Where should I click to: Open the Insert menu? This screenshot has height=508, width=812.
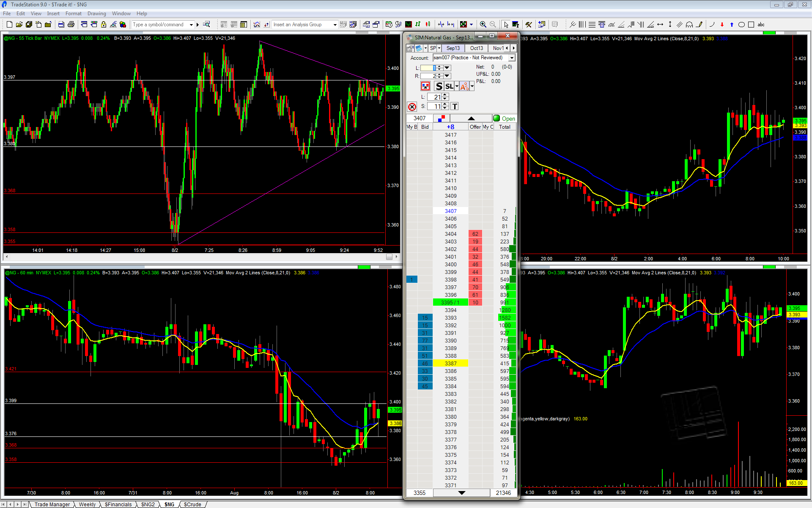[53, 14]
